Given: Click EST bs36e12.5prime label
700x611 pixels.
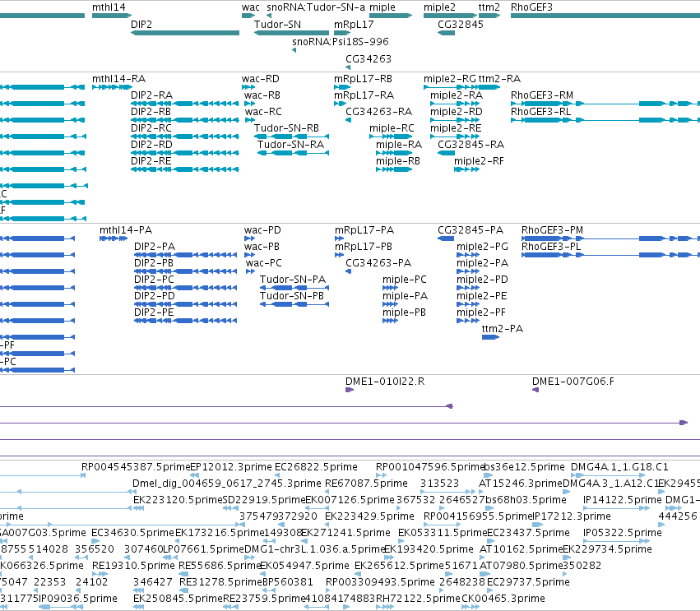Looking at the screenshot, I should pos(525,467).
